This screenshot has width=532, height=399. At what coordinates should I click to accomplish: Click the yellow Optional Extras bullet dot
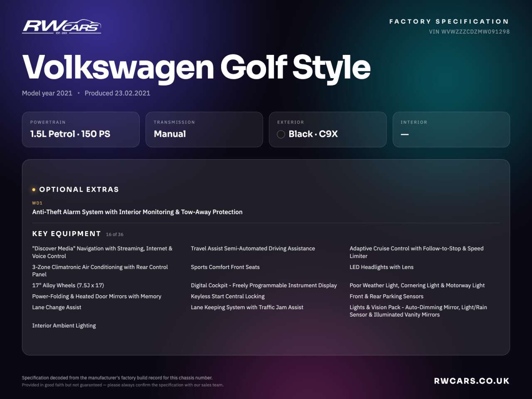tap(34, 190)
